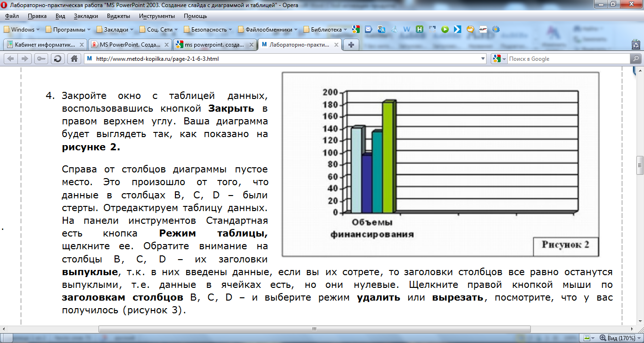
Task: Open the fullscreen corners bookmark icon
Action: coord(432,29)
